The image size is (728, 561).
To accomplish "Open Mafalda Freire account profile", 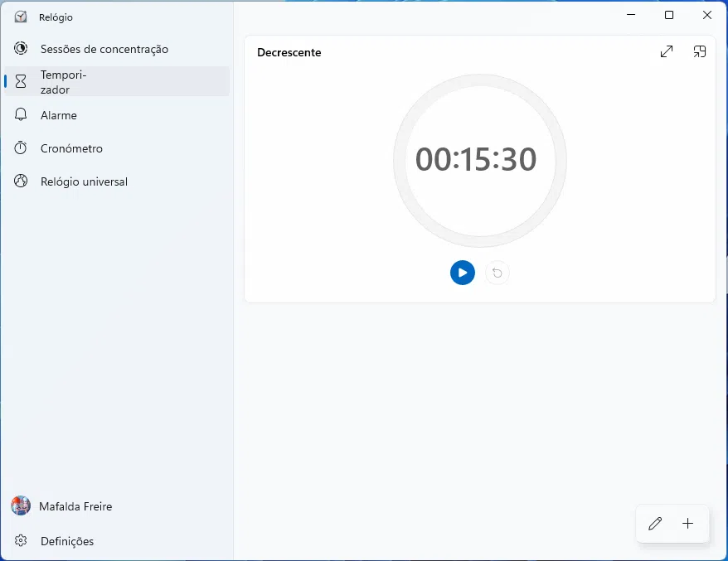I will pos(117,506).
